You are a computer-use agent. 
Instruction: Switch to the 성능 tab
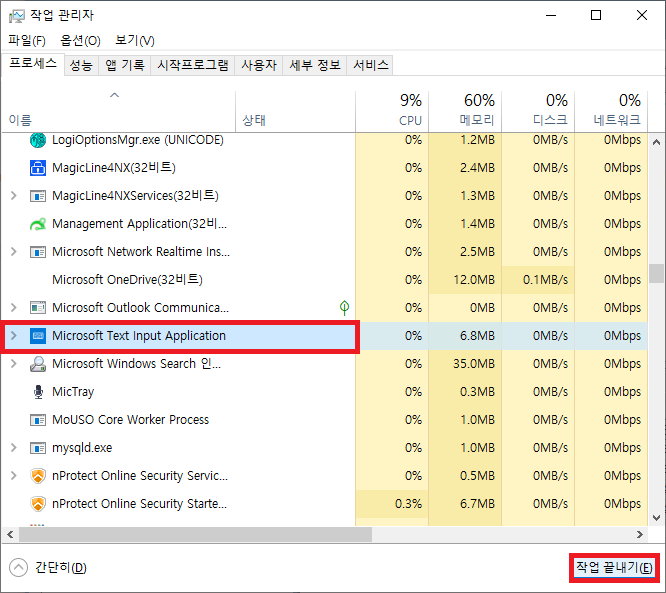click(81, 65)
